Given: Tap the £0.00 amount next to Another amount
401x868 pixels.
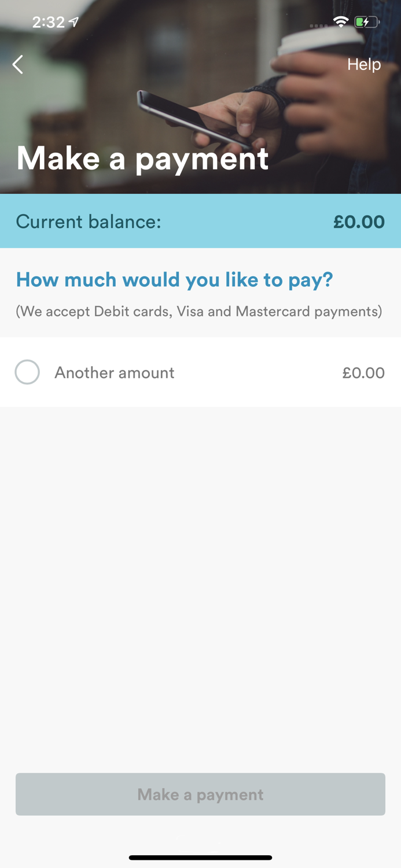Looking at the screenshot, I should (363, 372).
